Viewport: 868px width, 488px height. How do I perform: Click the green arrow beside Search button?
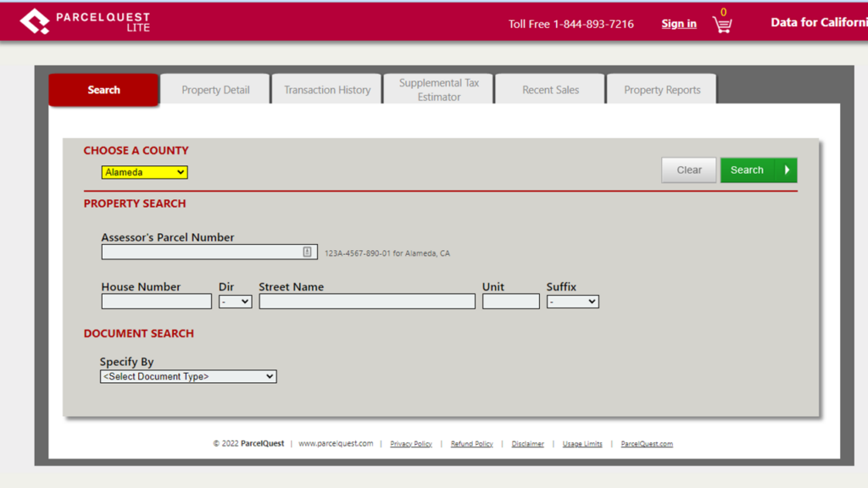click(787, 170)
